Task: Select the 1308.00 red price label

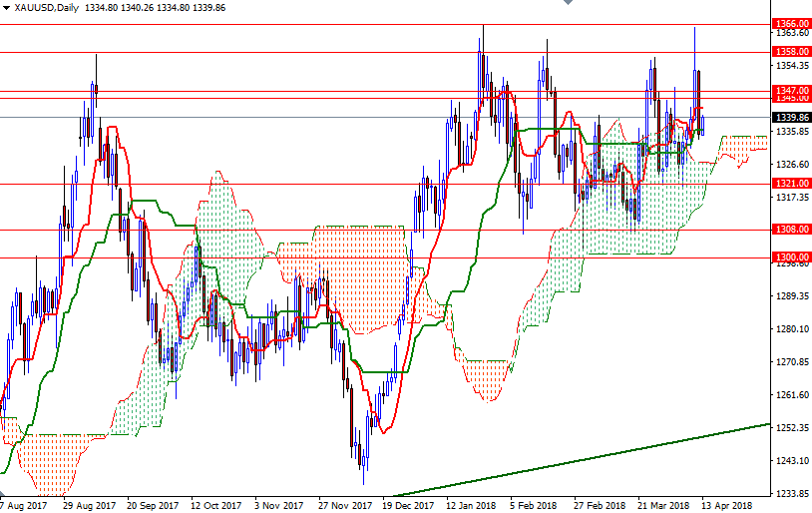Action: [x=791, y=230]
